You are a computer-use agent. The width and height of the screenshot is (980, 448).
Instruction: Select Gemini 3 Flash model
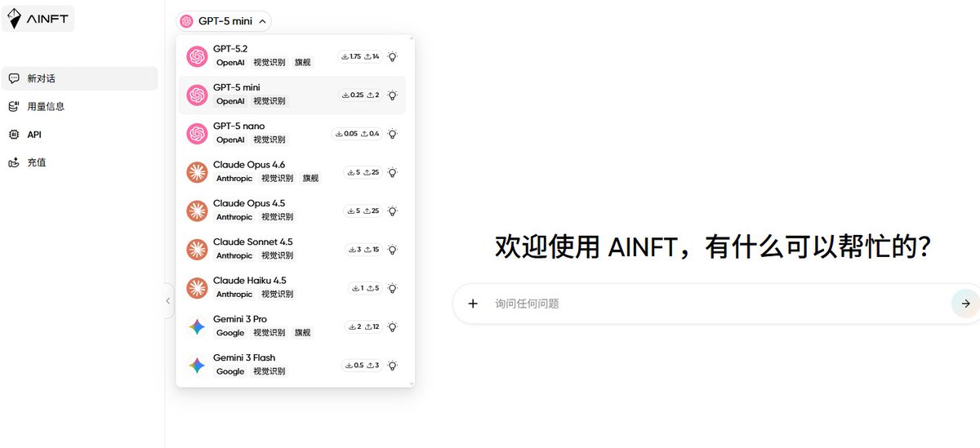pyautogui.click(x=292, y=365)
